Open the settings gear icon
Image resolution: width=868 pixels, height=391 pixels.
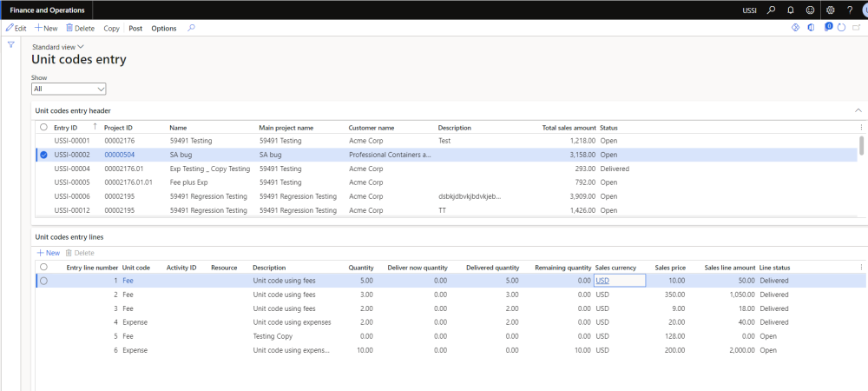pos(831,10)
